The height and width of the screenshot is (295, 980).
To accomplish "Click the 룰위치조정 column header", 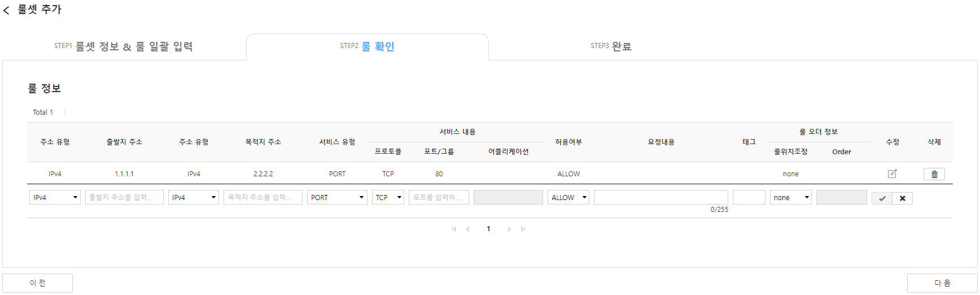I will pyautogui.click(x=791, y=151).
